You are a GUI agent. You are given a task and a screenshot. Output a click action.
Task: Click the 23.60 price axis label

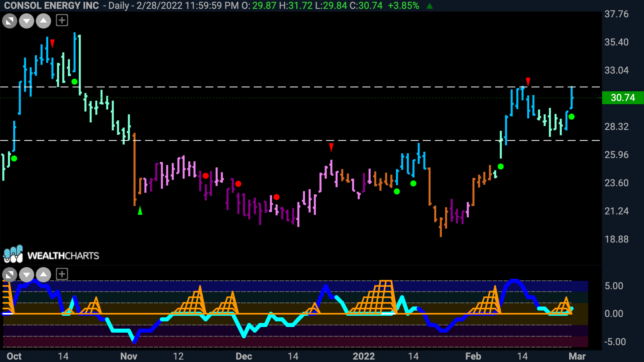point(616,183)
